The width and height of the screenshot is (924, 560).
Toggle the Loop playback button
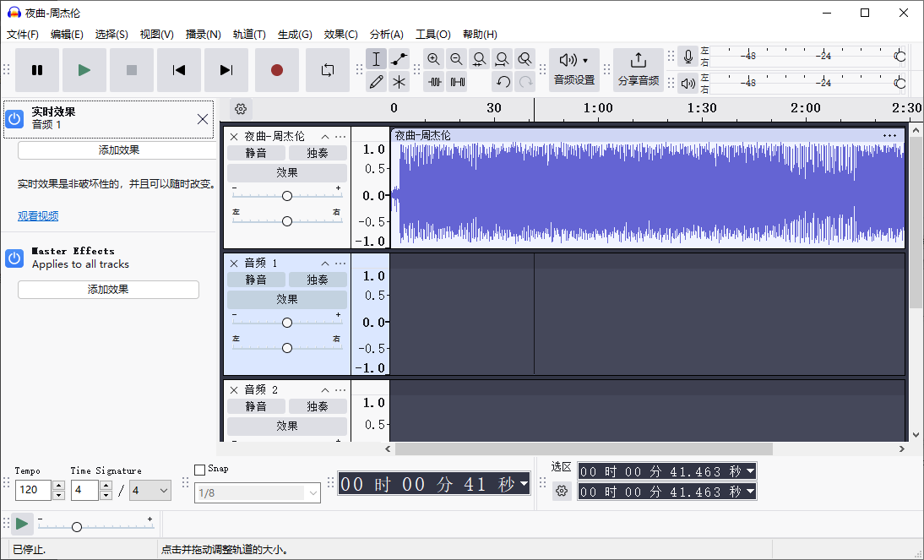[327, 70]
